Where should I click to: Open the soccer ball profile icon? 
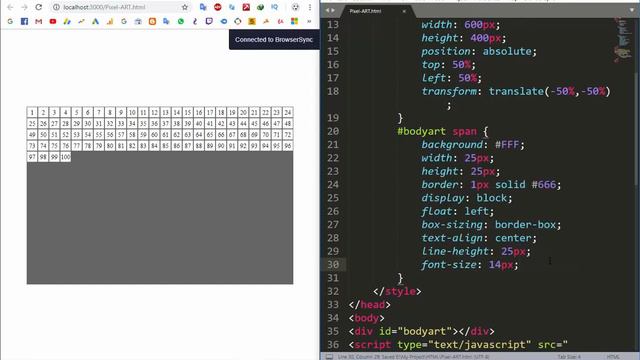pyautogui.click(x=295, y=7)
